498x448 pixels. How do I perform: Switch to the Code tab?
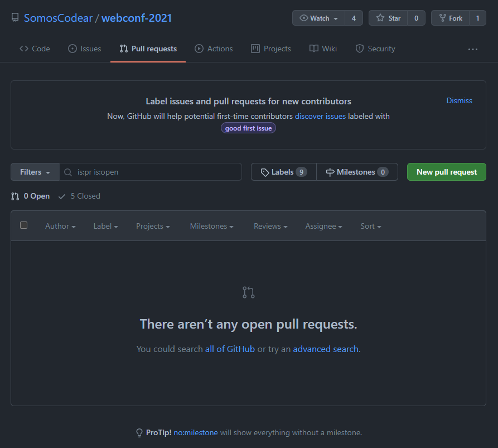(35, 49)
